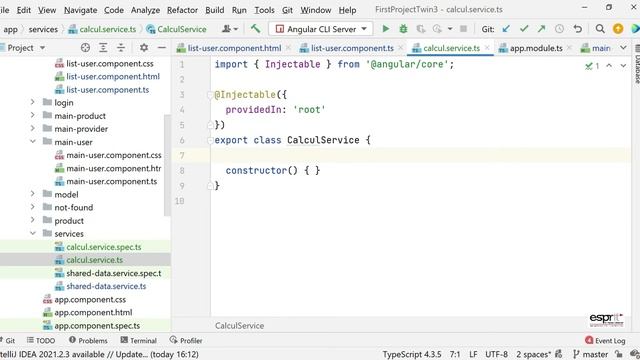
Task: Open the Profiler tool window
Action: (186, 340)
